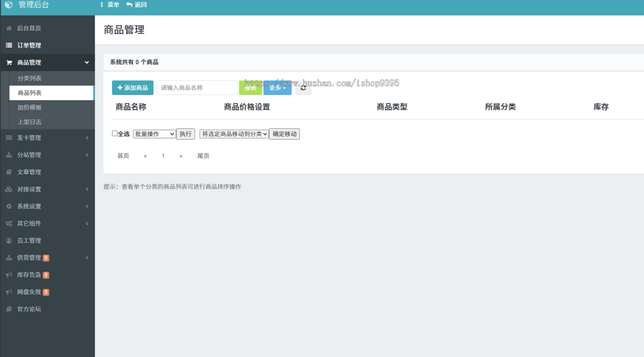Viewport: 644px width, 357px height.
Task: Go to 首页 in pagination
Action: pos(123,156)
